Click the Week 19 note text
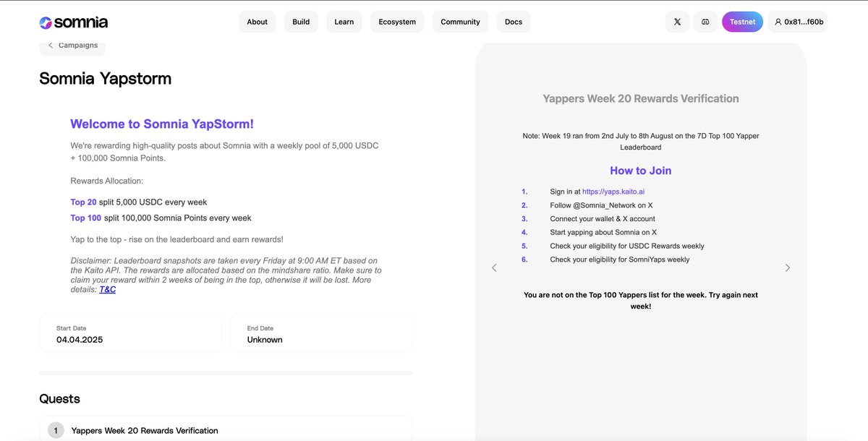Viewport: 868px width, 441px height. (x=641, y=142)
